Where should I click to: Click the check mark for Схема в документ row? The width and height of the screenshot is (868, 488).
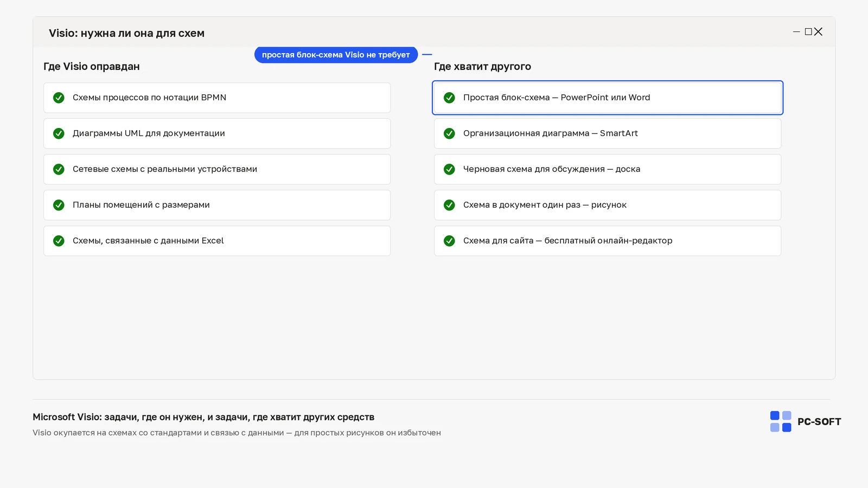click(x=449, y=205)
